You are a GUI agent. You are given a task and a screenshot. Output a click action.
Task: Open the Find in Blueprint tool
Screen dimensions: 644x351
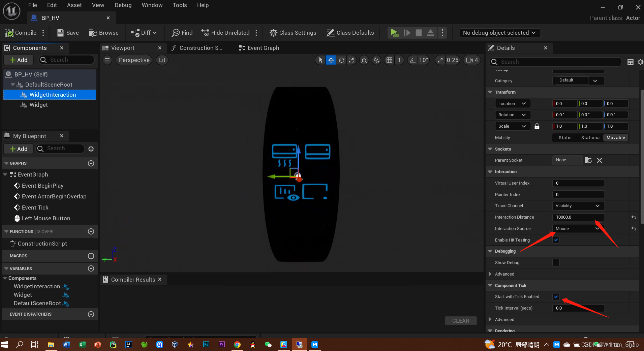tap(176, 33)
